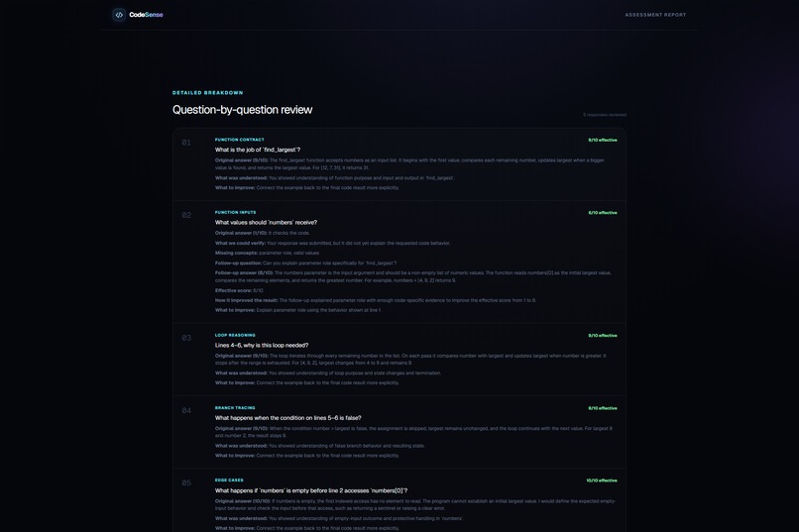Click the 'Follow-up question' line
The width and height of the screenshot is (799, 532).
pyautogui.click(x=305, y=264)
